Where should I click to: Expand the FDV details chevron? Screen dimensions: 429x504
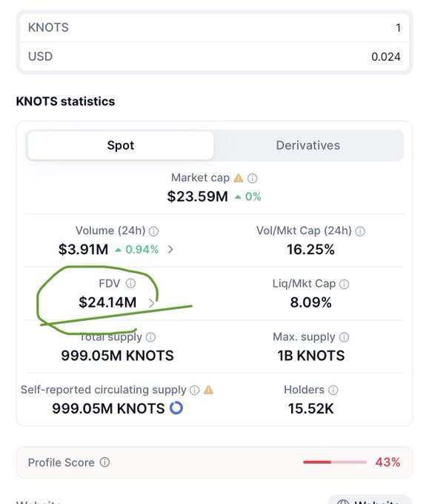coord(151,303)
